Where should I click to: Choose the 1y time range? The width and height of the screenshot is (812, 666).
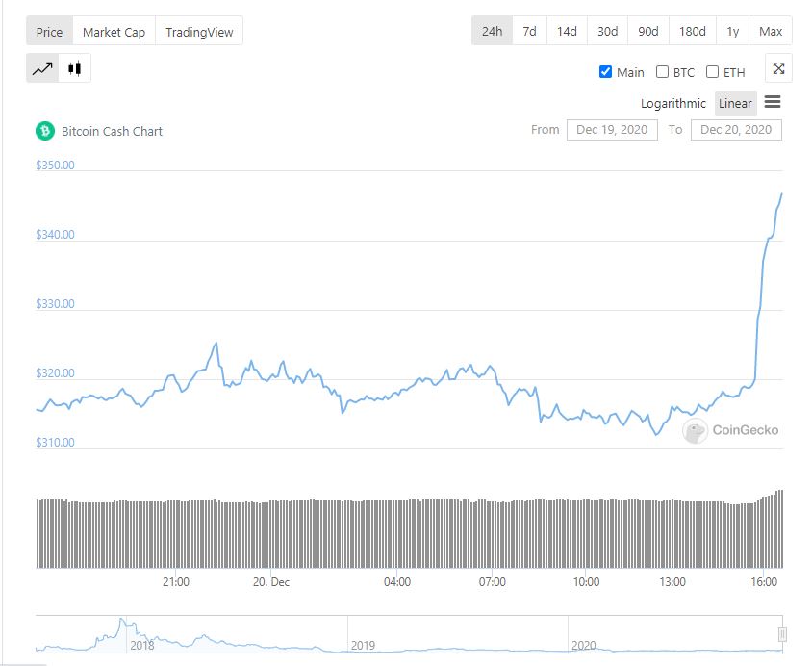[x=733, y=31]
